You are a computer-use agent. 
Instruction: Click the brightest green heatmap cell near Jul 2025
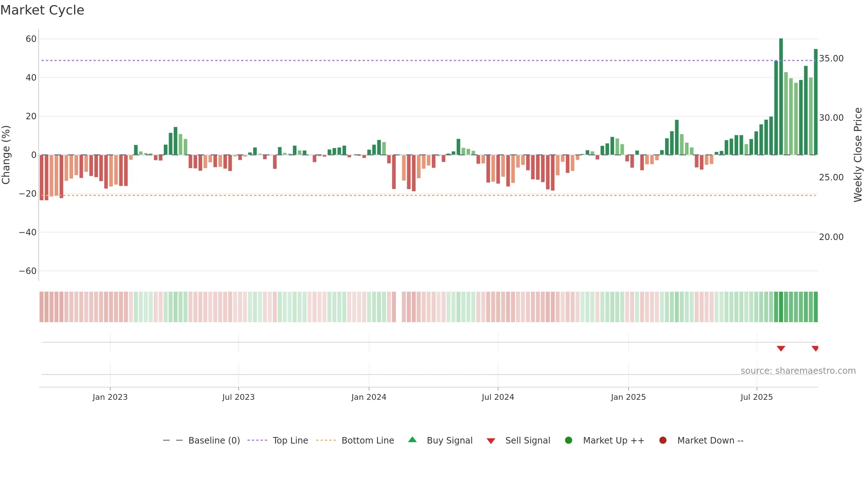[x=781, y=307]
